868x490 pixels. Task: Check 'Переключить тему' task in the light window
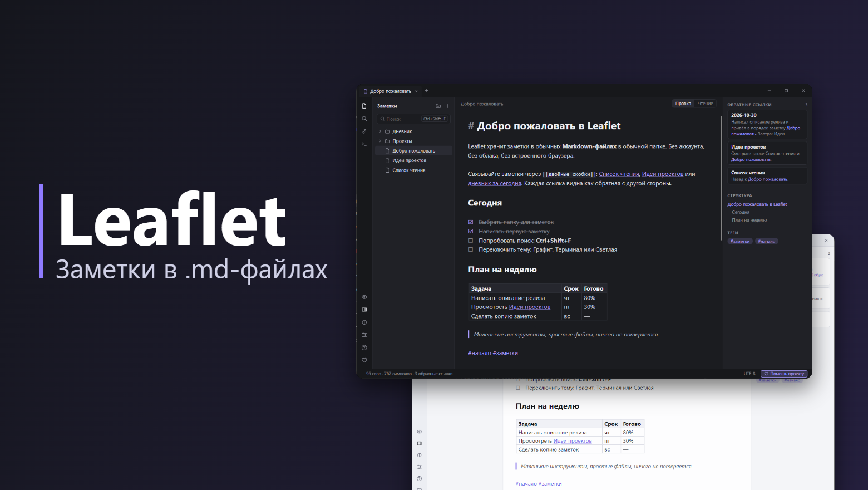(518, 388)
